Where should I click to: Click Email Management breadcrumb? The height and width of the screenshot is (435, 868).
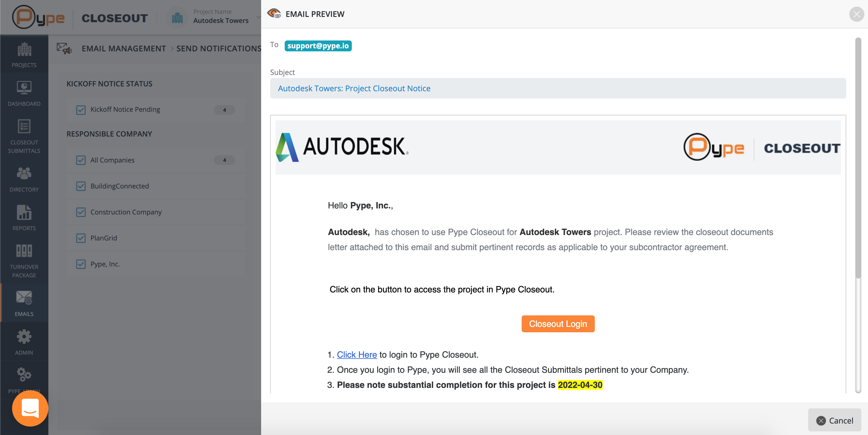[124, 48]
